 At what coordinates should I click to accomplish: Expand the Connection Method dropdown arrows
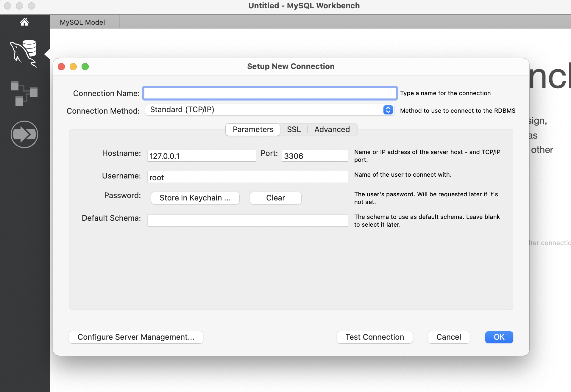click(x=388, y=110)
